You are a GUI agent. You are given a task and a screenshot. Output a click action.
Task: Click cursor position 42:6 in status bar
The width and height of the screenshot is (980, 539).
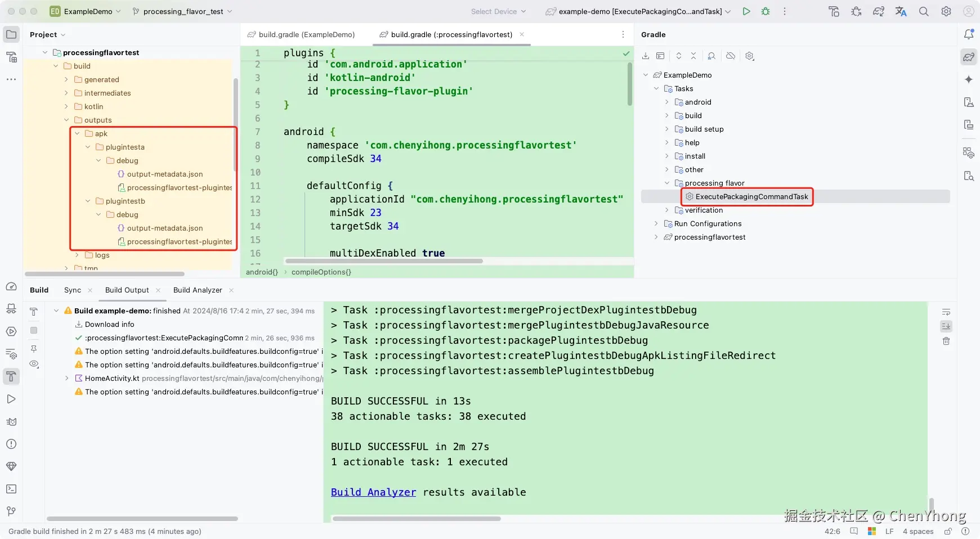tap(833, 531)
